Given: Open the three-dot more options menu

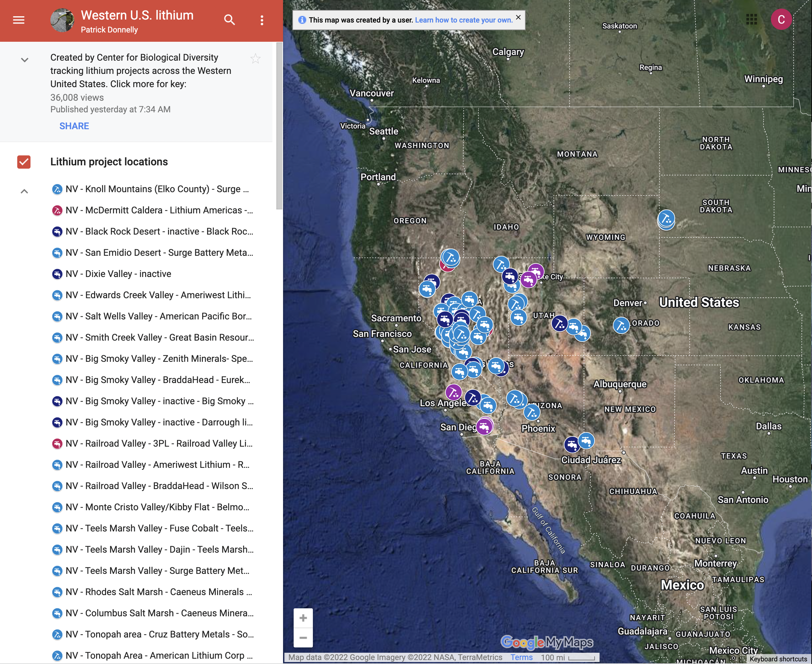Looking at the screenshot, I should pyautogui.click(x=262, y=20).
